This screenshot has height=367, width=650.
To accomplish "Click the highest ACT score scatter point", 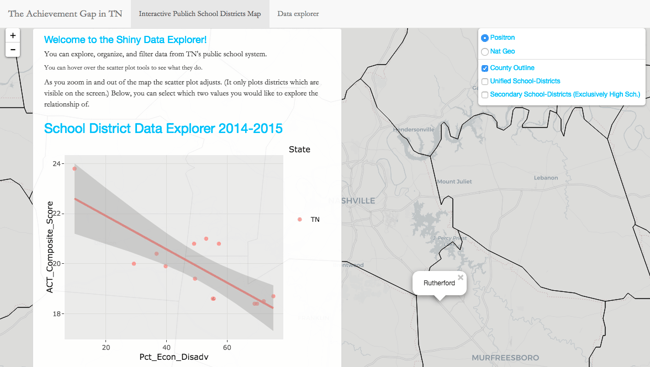I will pyautogui.click(x=75, y=169).
